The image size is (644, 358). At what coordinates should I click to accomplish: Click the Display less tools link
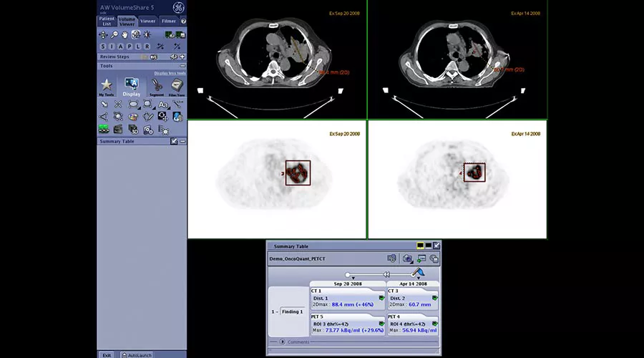170,73
